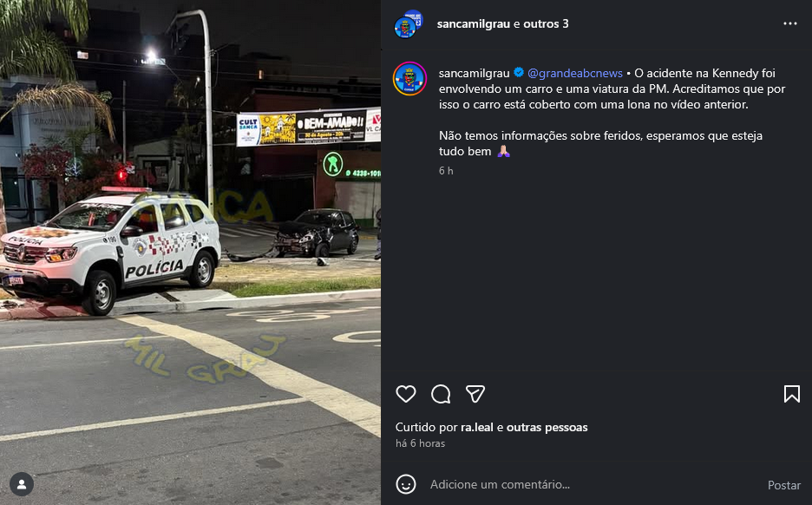View likes via 'outras pessoas'
812x505 pixels.
click(x=547, y=427)
